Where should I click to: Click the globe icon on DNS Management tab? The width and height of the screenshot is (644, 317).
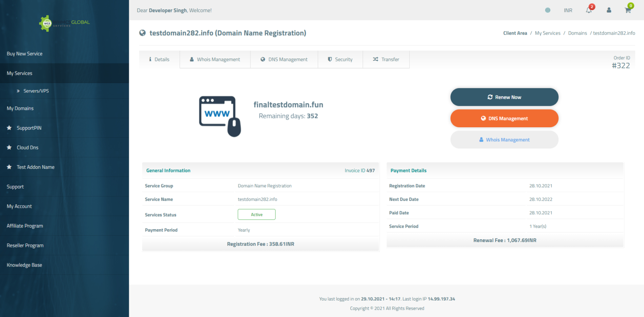click(x=263, y=59)
